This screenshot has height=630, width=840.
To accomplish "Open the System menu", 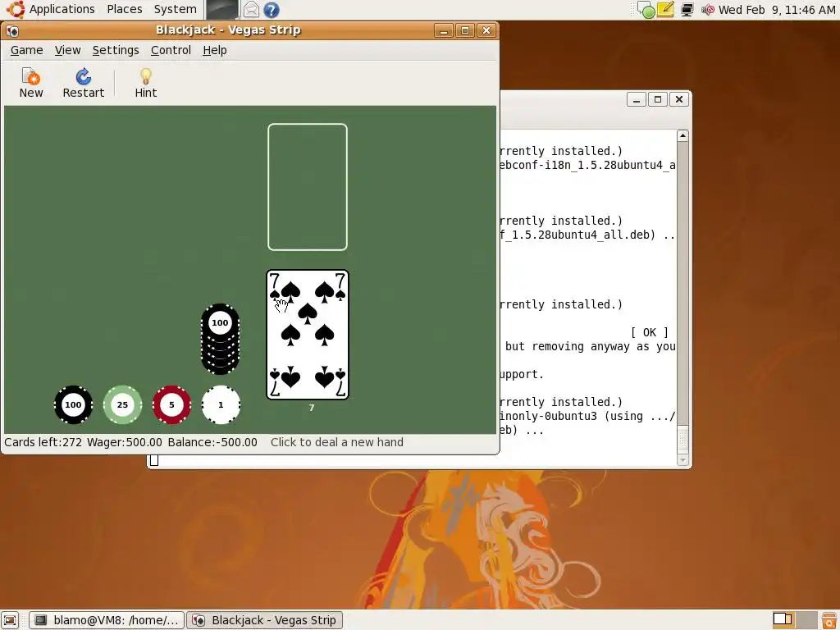I will [176, 9].
